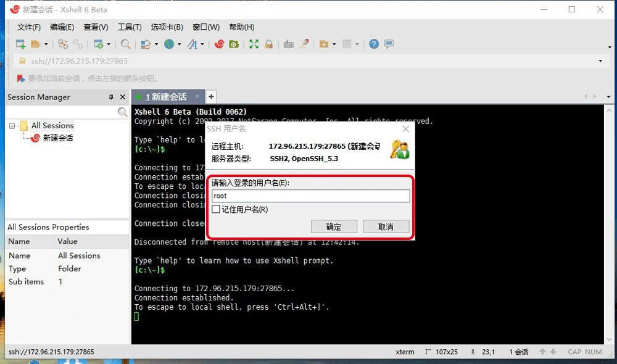Open the 窗口(W) menu
617x364 pixels.
206,27
